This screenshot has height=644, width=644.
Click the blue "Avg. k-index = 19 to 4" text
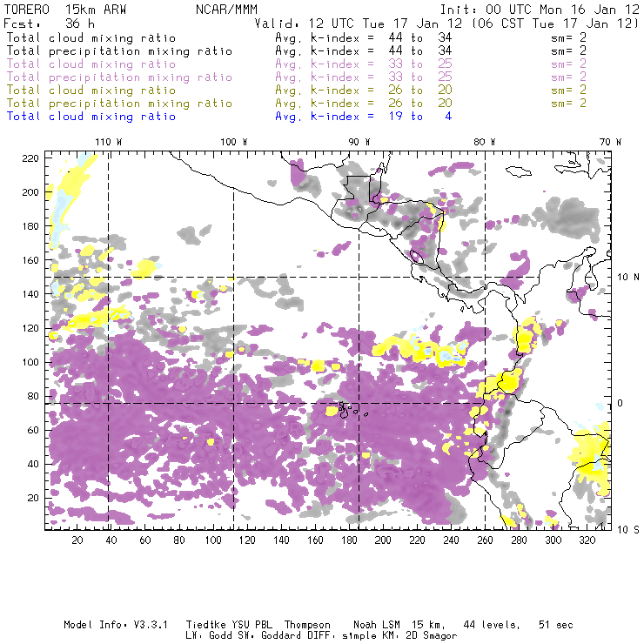[364, 117]
